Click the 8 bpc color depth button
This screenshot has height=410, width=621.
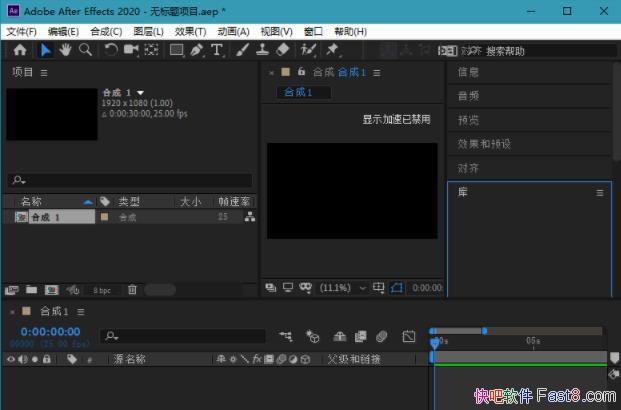coord(102,290)
